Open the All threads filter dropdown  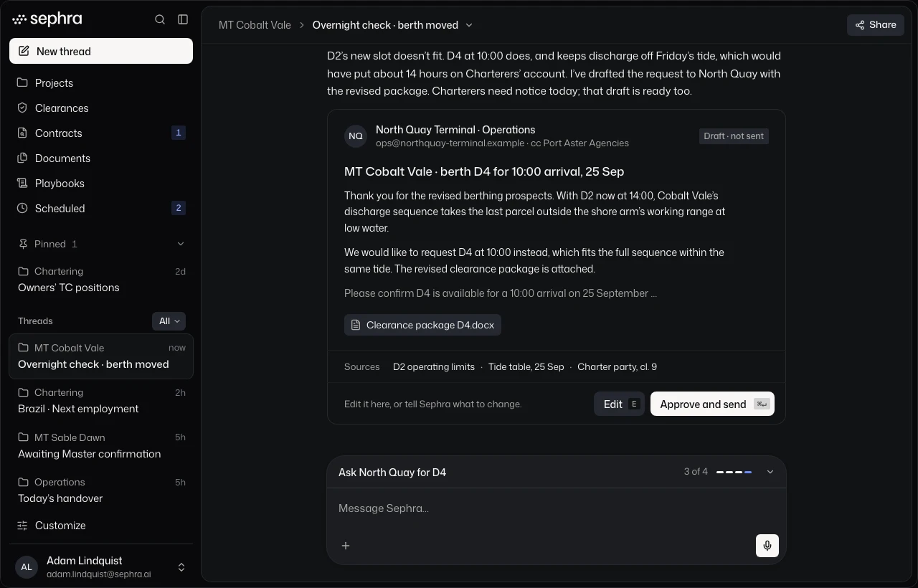169,321
